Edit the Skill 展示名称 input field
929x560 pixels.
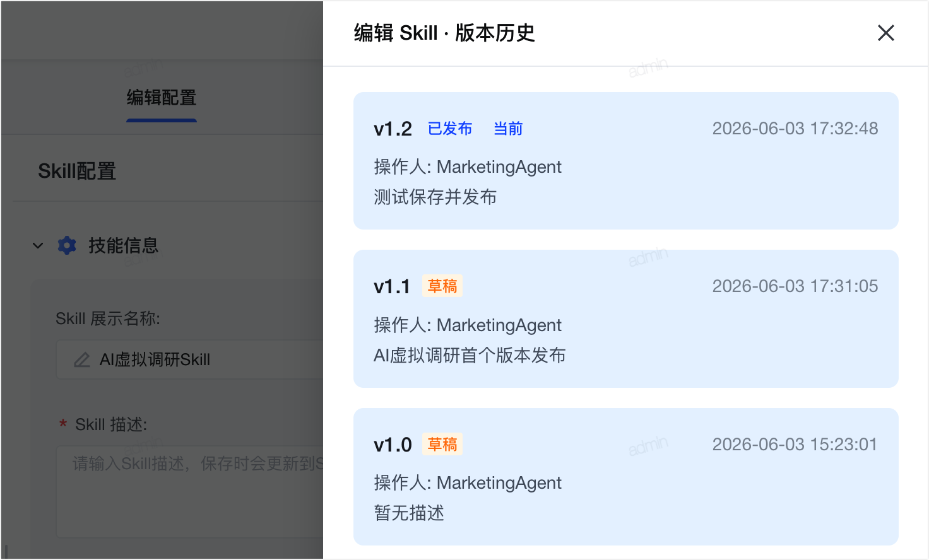tap(189, 359)
